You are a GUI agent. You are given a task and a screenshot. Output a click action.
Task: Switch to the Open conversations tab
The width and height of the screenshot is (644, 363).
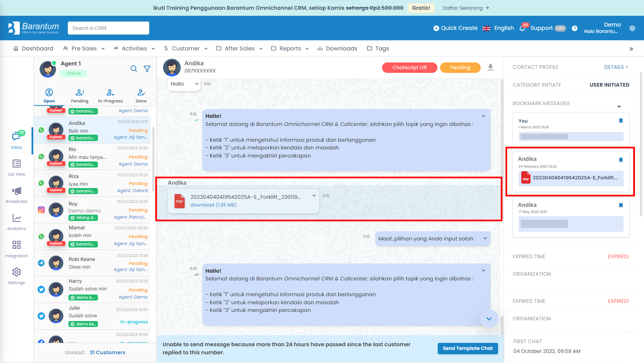(49, 96)
